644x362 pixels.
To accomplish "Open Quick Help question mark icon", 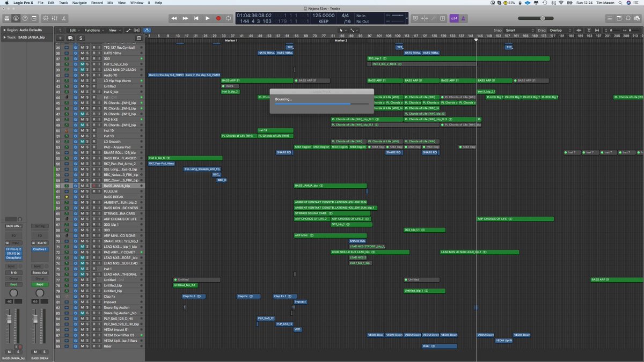I will pyautogui.click(x=26, y=18).
